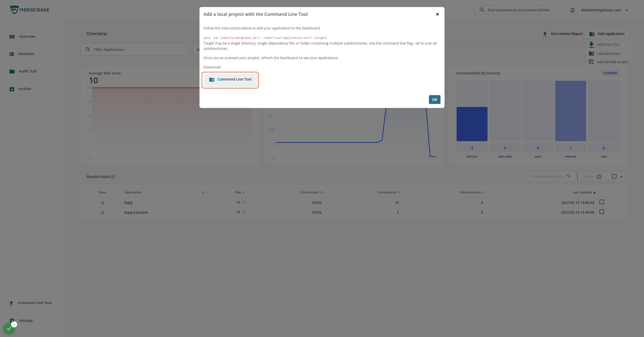The height and width of the screenshot is (337, 644).
Task: Close the Add local project dialog
Action: click(x=437, y=14)
